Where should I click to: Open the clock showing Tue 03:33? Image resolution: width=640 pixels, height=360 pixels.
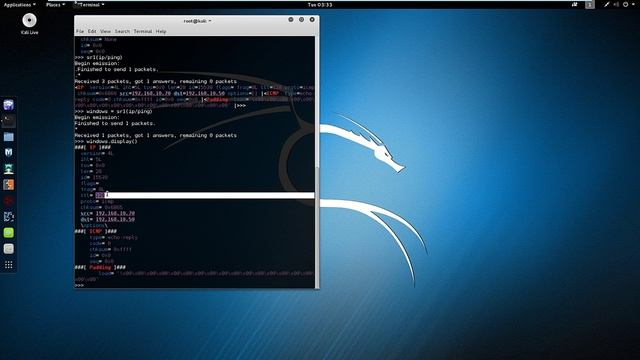[320, 4]
